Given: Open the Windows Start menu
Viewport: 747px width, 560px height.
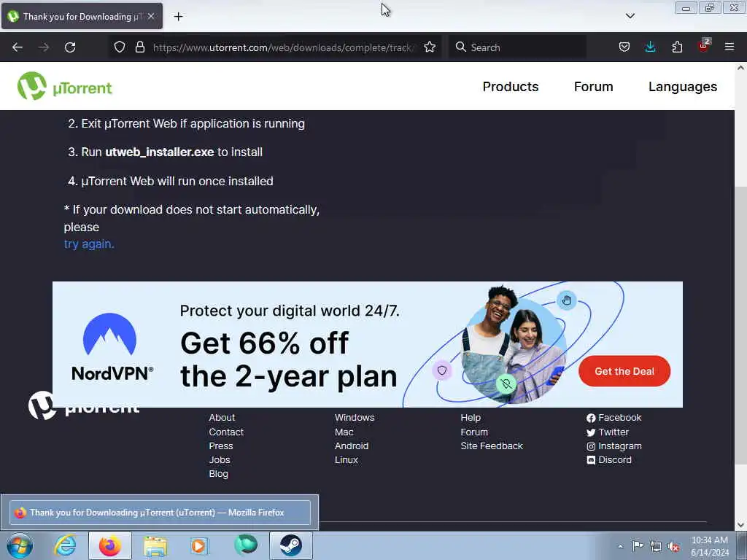Looking at the screenshot, I should coord(20,545).
